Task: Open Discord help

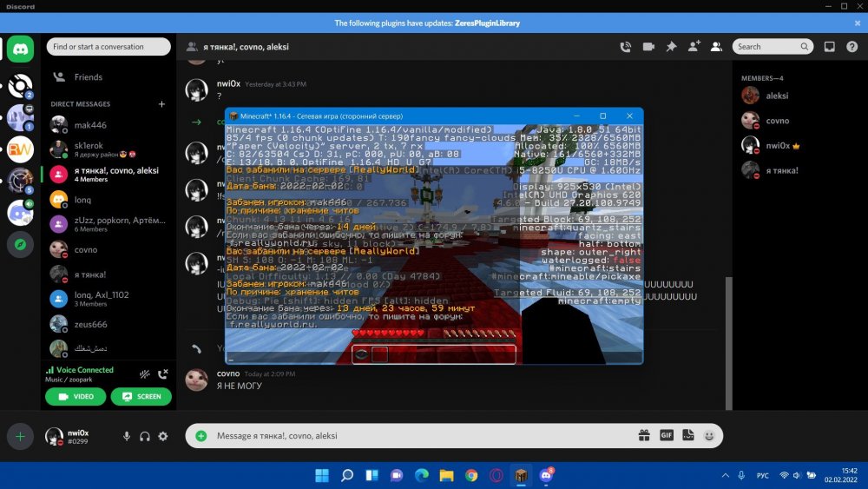Action: coord(852,47)
